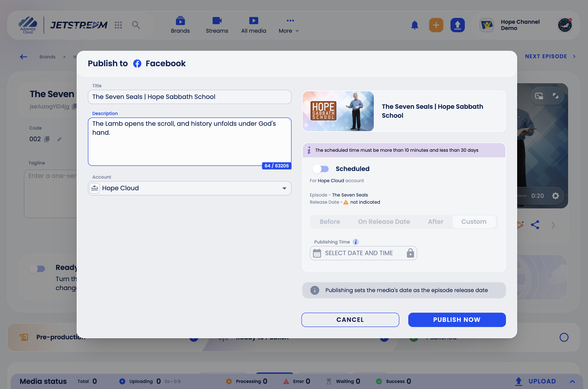Click the share icon below player

(x=535, y=225)
